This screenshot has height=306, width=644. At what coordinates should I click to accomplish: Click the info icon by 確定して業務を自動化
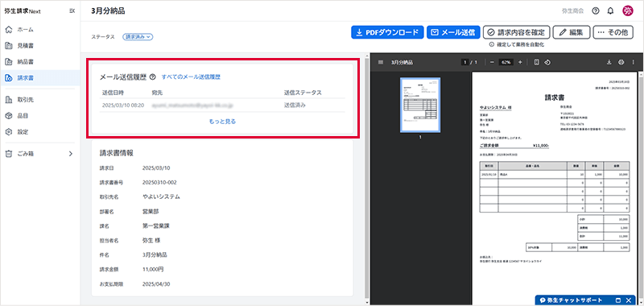(491, 45)
